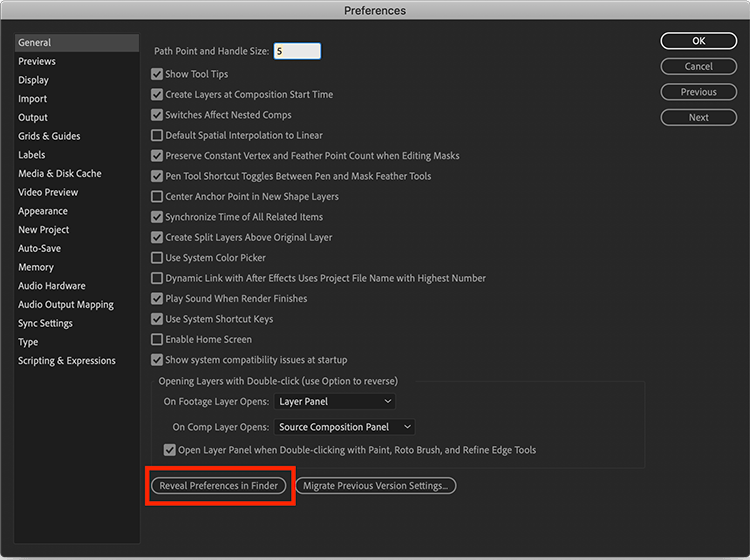
Task: Toggle Open Layer Panel when Double-clicking with Paint
Action: [170, 450]
